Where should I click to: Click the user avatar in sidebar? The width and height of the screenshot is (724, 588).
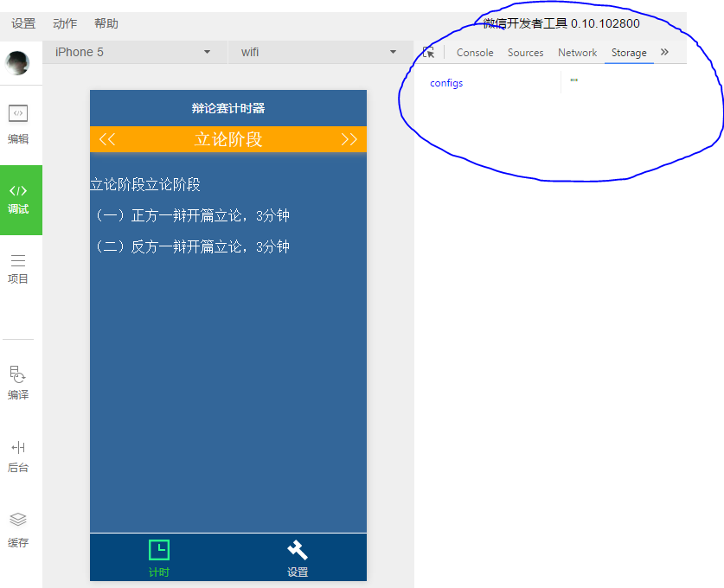(x=18, y=63)
